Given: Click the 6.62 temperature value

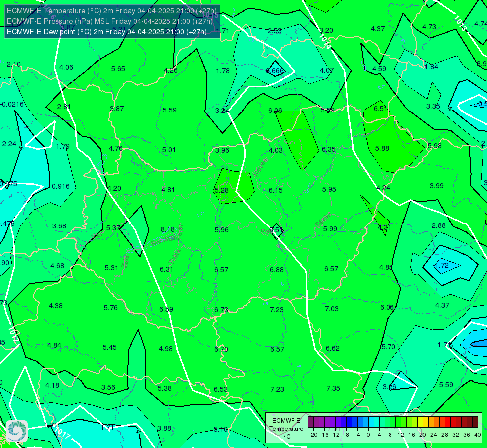Looking at the screenshot, I should pos(333,348).
